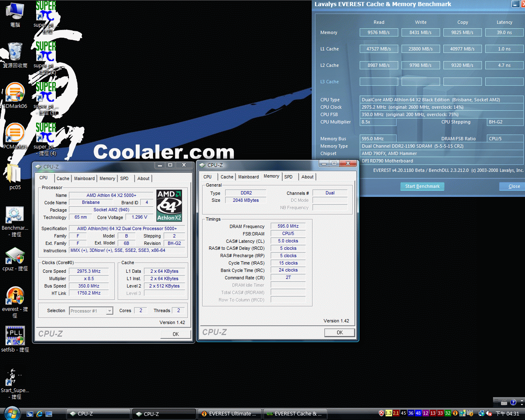Viewport: 525px width, 420px height.
Task: Click the language bar keyboard icon
Action: click(504, 402)
